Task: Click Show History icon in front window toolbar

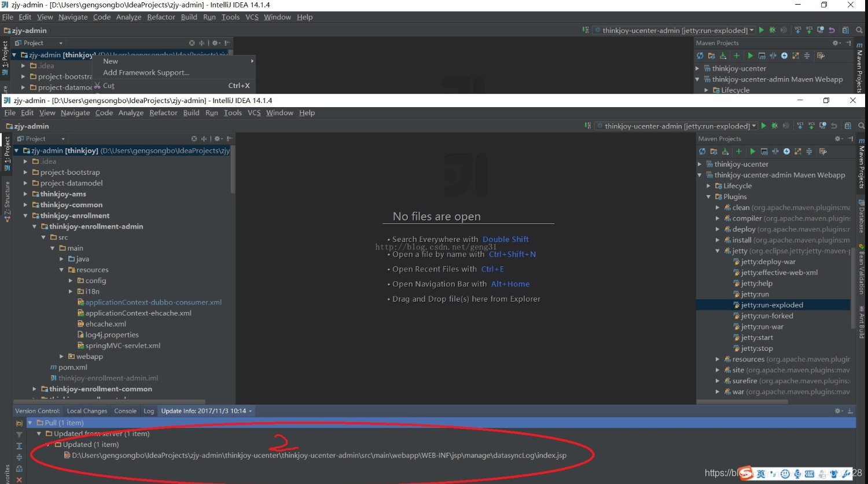Action: (823, 126)
